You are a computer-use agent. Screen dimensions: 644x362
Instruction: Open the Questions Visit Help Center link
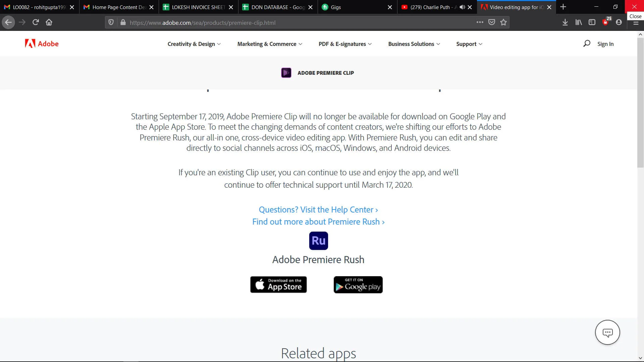pyautogui.click(x=318, y=209)
